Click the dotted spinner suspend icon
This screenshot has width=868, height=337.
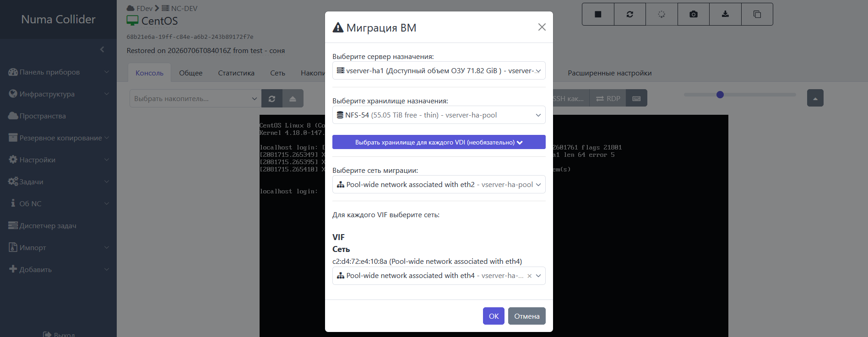click(662, 14)
